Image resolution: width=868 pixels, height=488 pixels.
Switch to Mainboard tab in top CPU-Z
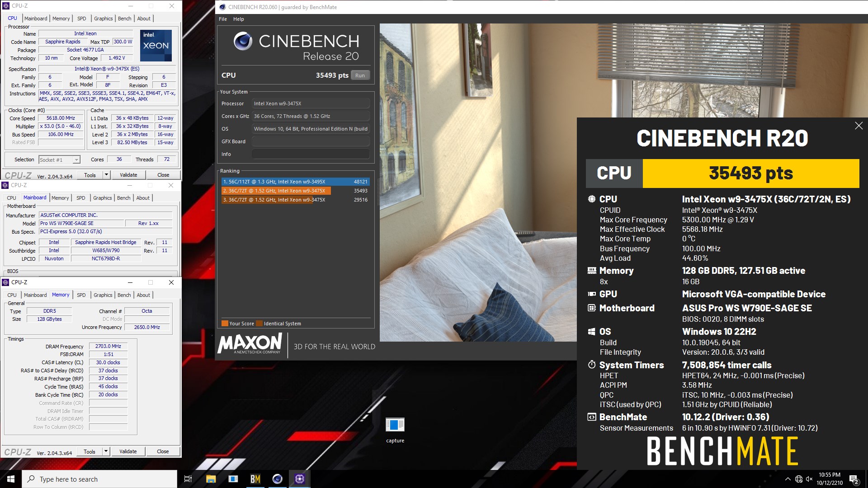36,19
